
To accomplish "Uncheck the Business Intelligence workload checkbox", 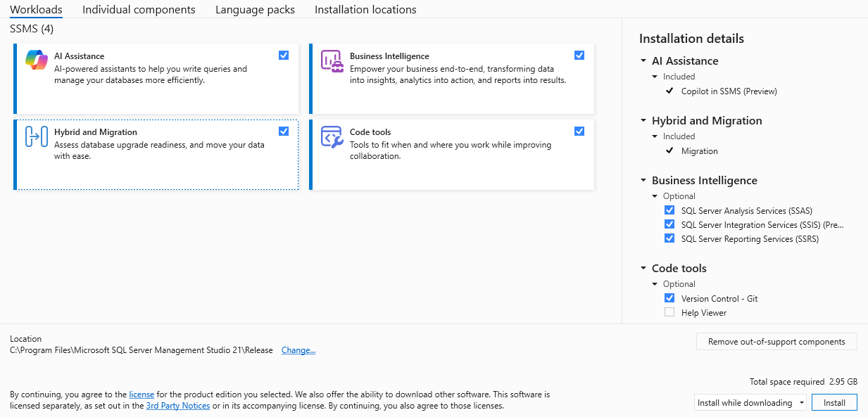I will (x=579, y=56).
